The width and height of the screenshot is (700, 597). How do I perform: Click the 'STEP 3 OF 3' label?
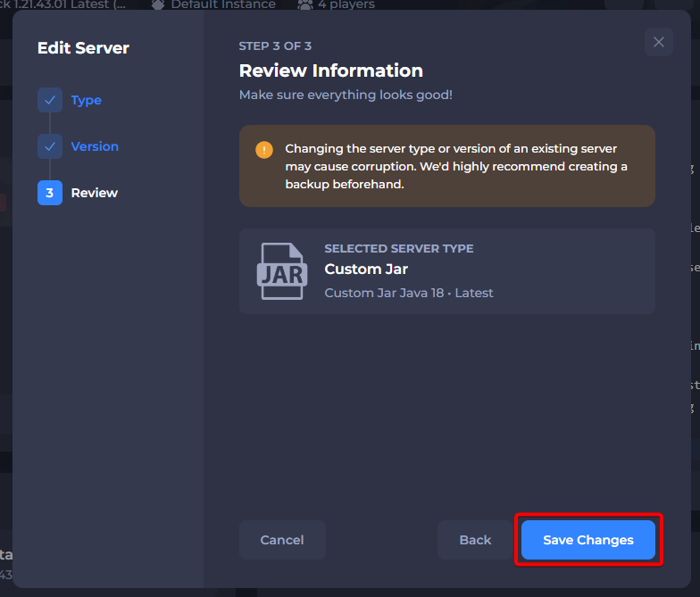(x=275, y=46)
